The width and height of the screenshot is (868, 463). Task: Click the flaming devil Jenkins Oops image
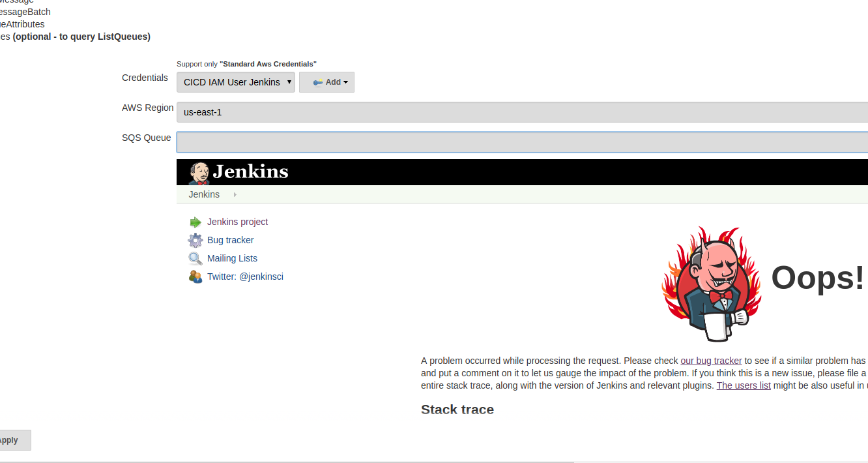[711, 284]
